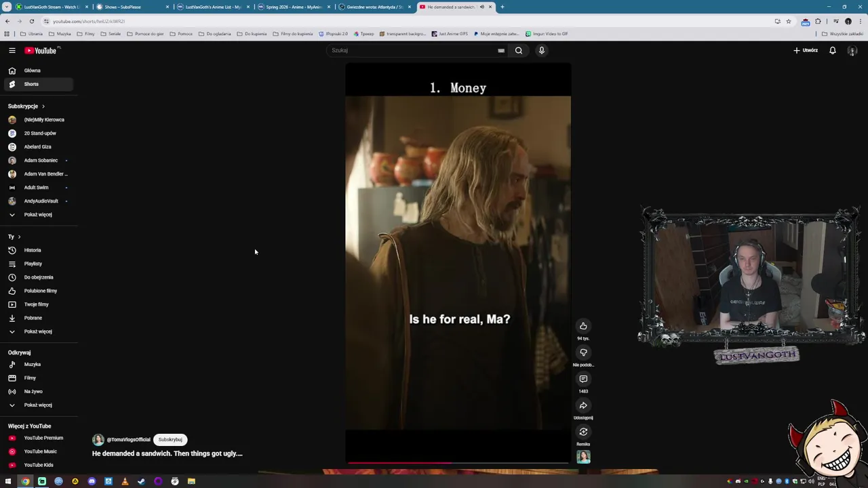Image resolution: width=868 pixels, height=488 pixels.
Task: Open the Windows Start menu
Action: point(8,481)
